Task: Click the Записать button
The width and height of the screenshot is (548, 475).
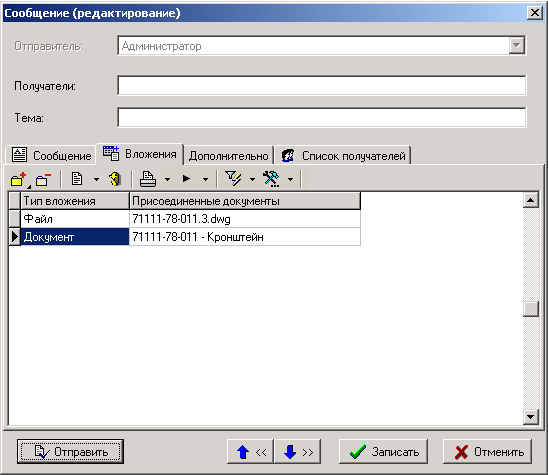Action: 383,452
